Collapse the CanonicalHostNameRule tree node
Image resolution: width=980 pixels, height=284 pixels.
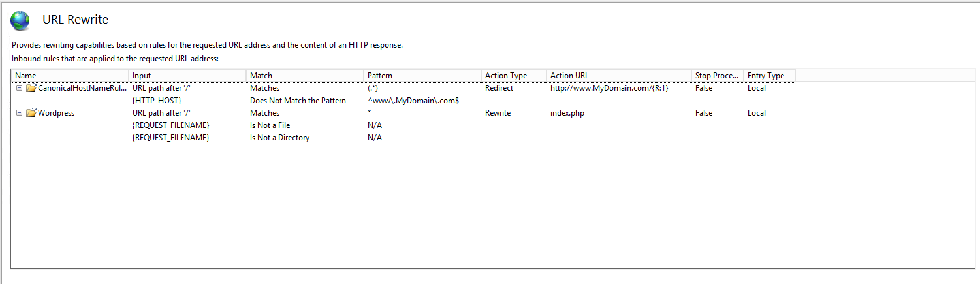(x=19, y=88)
